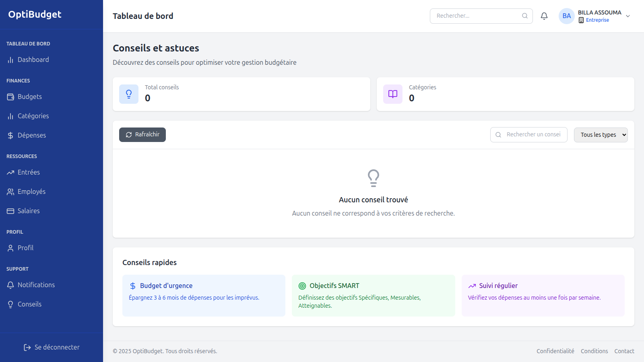The width and height of the screenshot is (644, 362).
Task: Focus the Rechercher un conseil field
Action: click(x=533, y=135)
